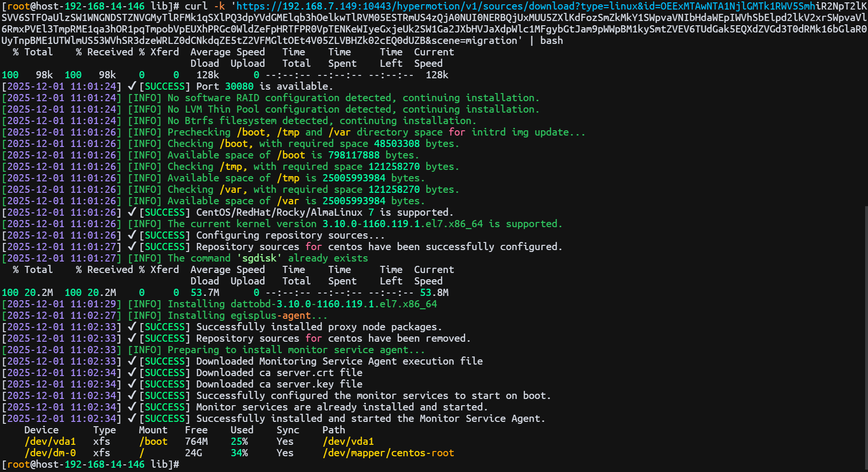Screen dimensions: 868x472
Task: Click the /dev/dm-0 entry in the Device column
Action: pyautogui.click(x=50, y=453)
